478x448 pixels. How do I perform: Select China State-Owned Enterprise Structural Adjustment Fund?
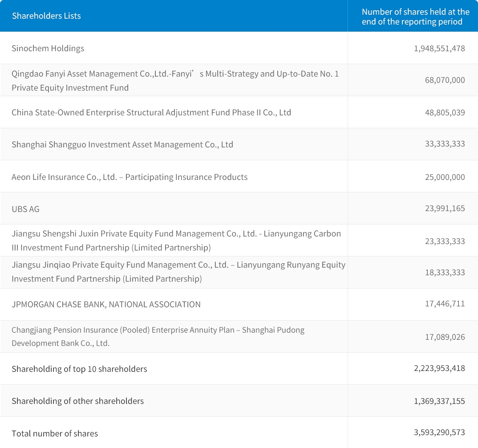[x=151, y=112]
